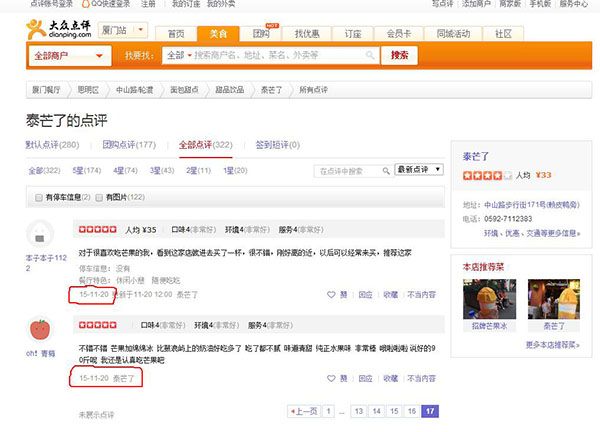Screen dimensions: 600x432
Task: Open the 团购 navigation tab
Action: pos(261,34)
